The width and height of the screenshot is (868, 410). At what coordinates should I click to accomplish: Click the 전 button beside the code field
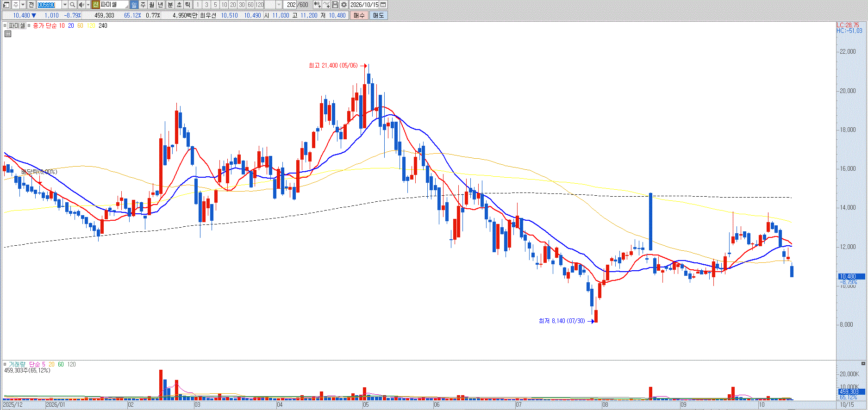coord(31,5)
